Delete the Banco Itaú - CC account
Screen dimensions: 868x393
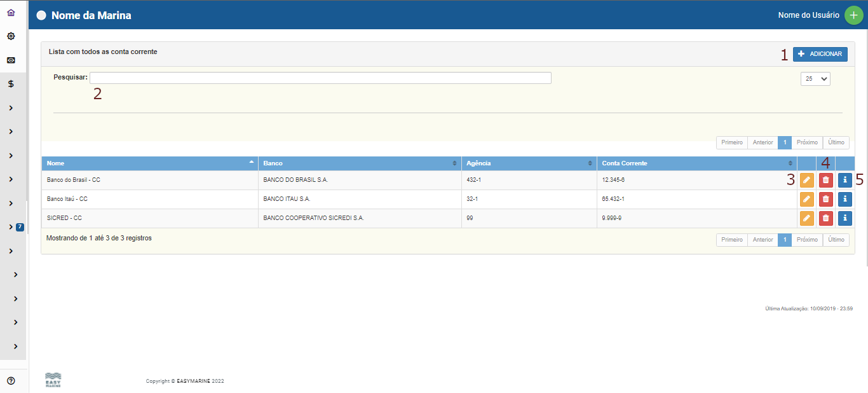click(x=825, y=199)
